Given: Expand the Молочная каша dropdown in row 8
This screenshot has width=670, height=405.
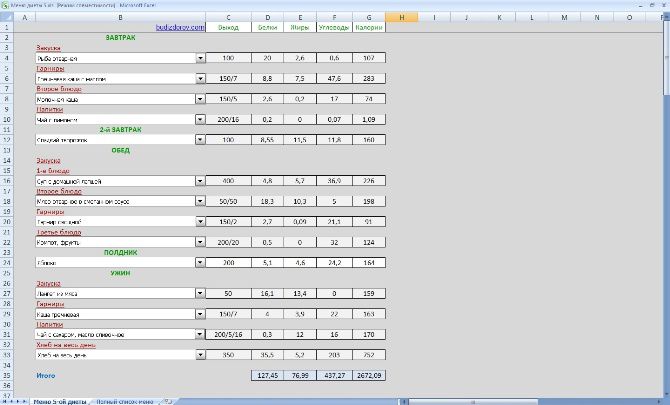Looking at the screenshot, I should (x=199, y=99).
